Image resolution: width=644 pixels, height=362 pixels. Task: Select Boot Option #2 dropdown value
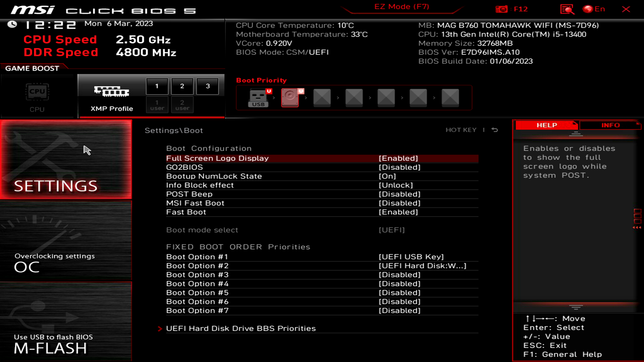tap(422, 266)
